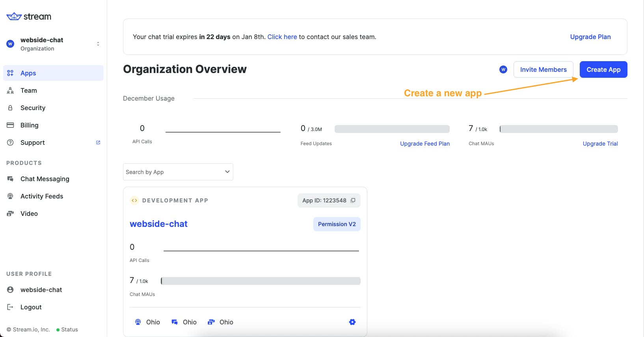Go to Security settings

click(x=53, y=108)
